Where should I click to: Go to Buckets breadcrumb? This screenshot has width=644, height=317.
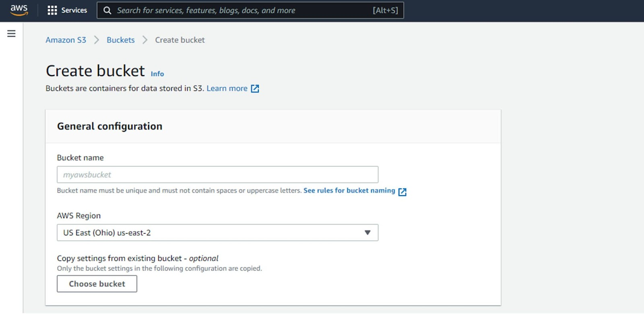pyautogui.click(x=120, y=40)
